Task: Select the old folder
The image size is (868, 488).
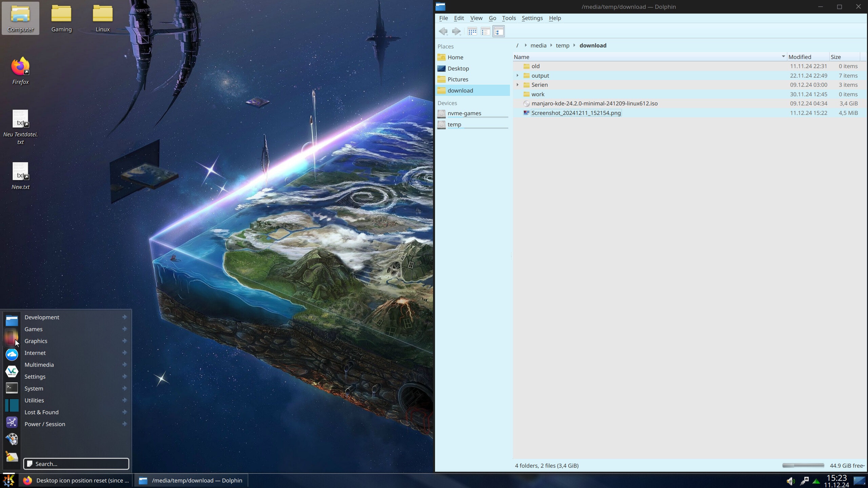Action: [535, 66]
